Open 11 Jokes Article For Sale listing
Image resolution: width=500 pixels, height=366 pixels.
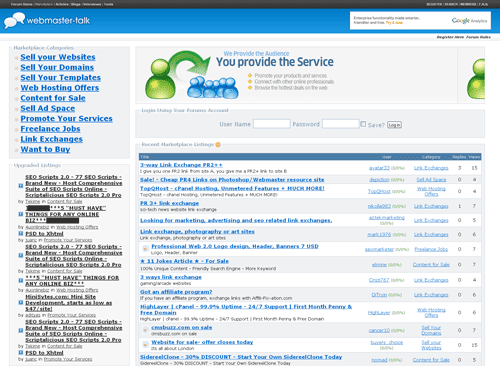coord(184,261)
